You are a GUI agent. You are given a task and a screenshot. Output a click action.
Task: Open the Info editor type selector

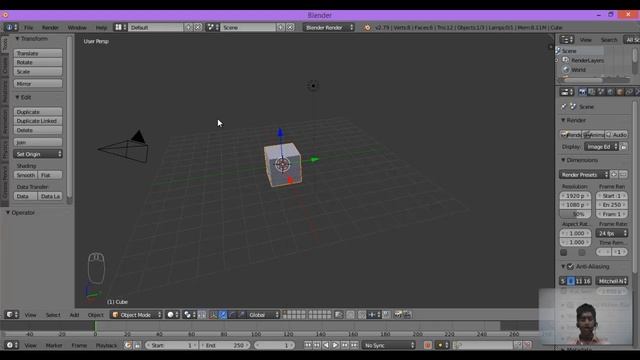11,27
